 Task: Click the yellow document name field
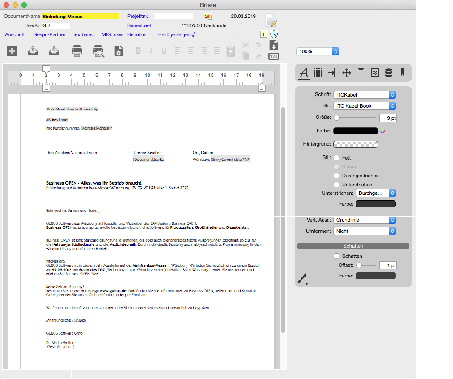[x=80, y=16]
